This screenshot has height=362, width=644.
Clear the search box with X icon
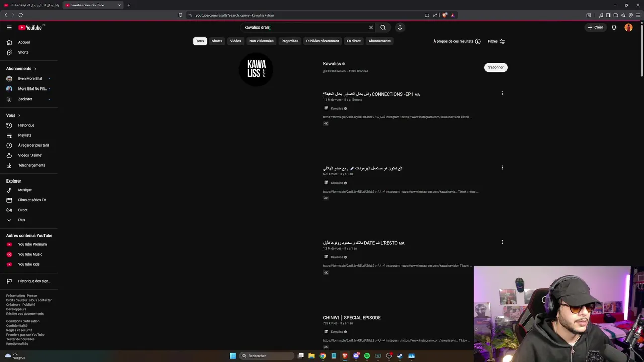point(371,27)
